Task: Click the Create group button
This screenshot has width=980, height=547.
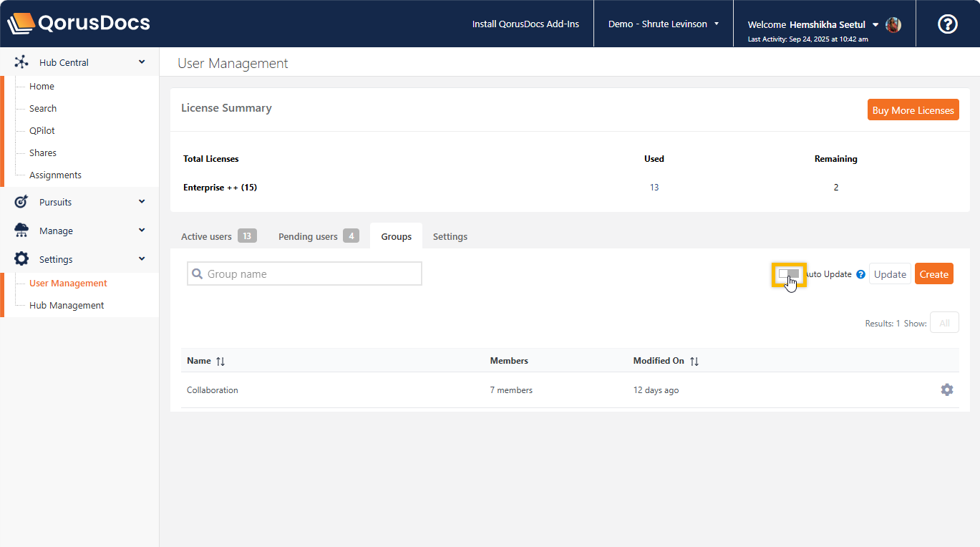Action: 933,274
